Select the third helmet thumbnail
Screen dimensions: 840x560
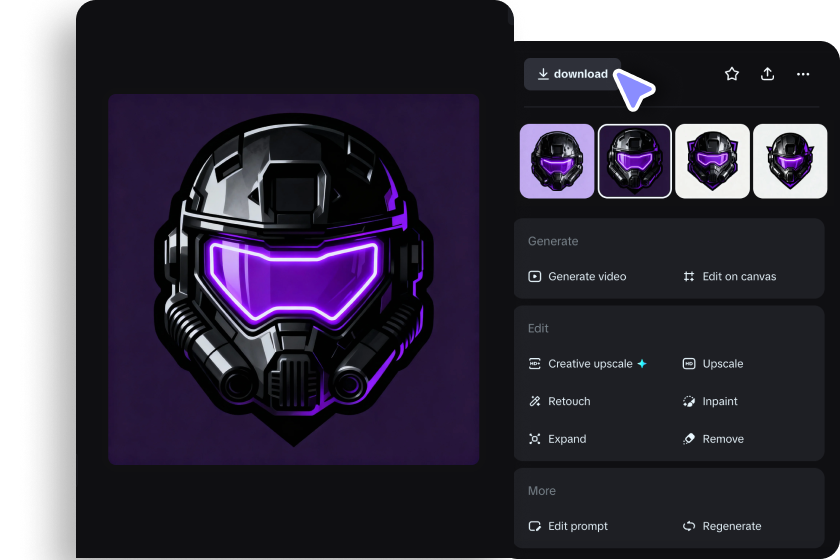[x=712, y=161]
